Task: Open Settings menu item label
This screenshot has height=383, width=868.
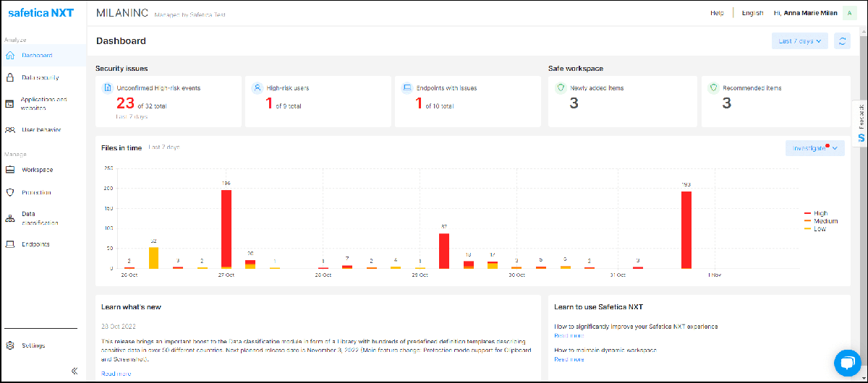Action: pyautogui.click(x=33, y=345)
